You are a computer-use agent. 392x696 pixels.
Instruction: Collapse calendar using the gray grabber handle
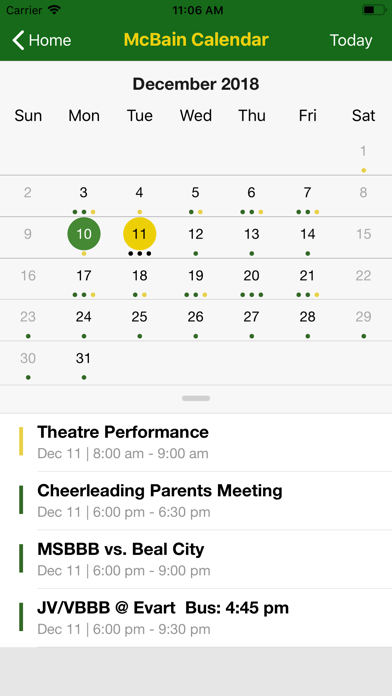click(196, 398)
